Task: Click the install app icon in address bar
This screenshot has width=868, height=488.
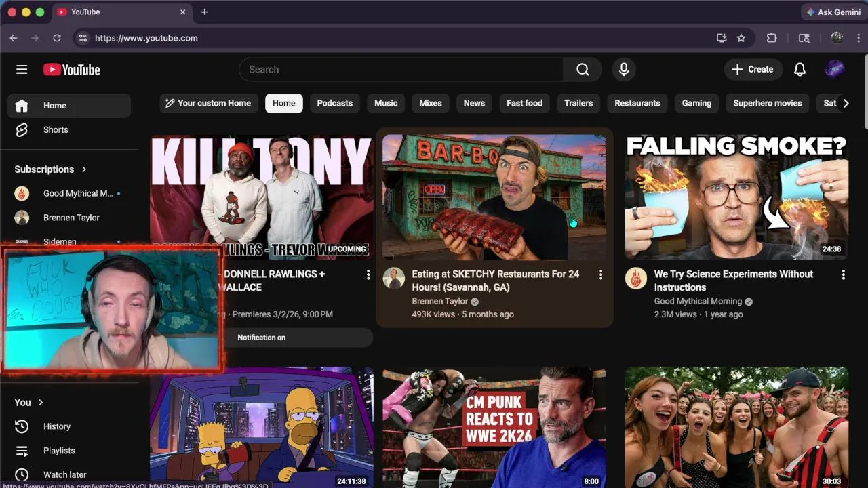Action: tap(722, 38)
